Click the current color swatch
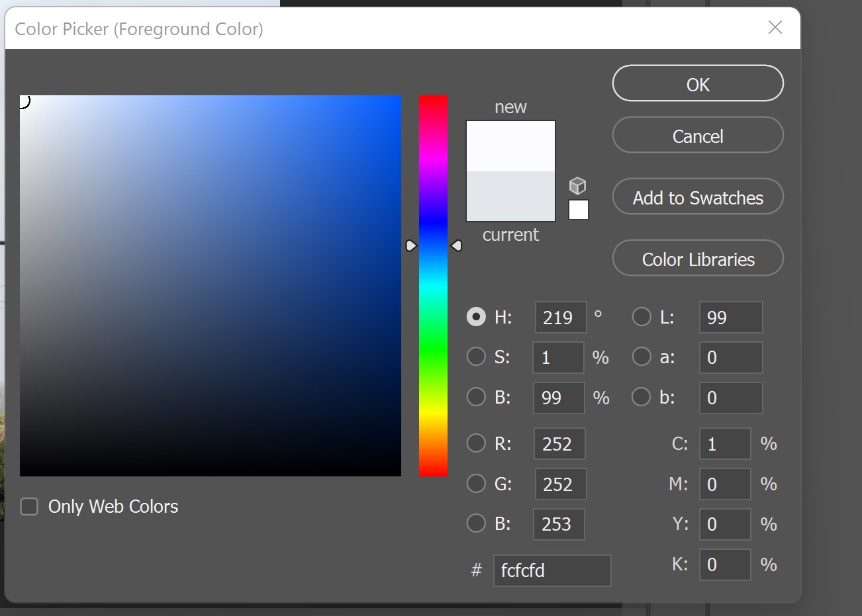This screenshot has width=862, height=616. coord(510,197)
